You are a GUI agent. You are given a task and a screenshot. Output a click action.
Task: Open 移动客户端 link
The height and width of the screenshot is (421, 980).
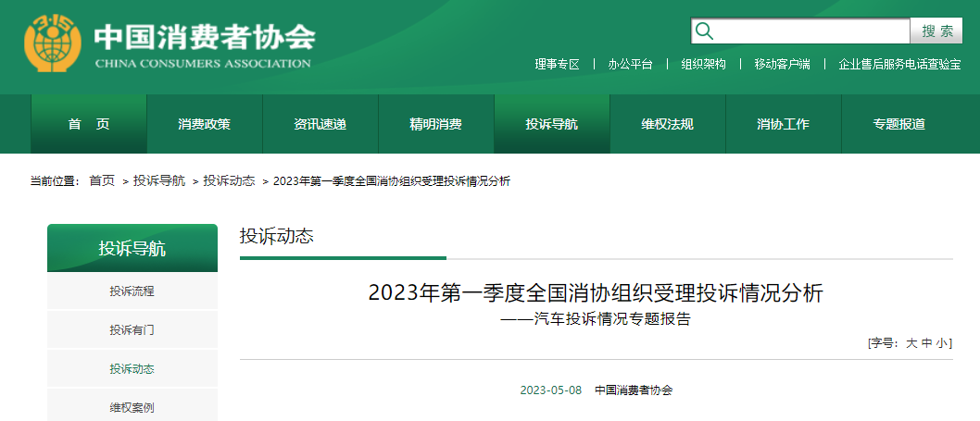point(782,64)
